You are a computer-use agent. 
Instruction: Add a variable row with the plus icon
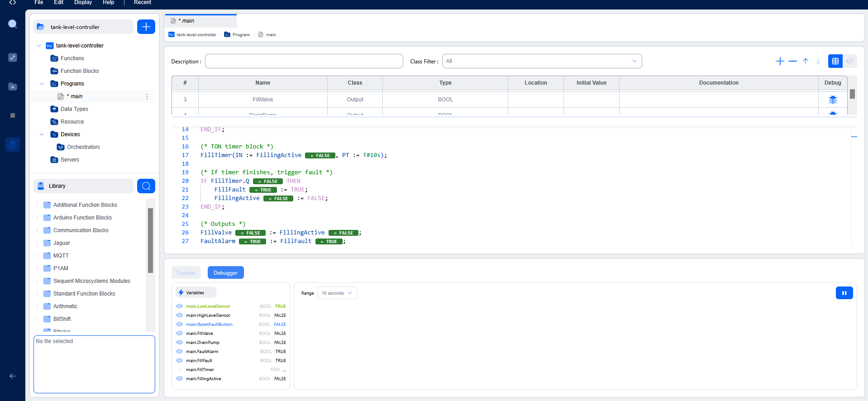780,61
